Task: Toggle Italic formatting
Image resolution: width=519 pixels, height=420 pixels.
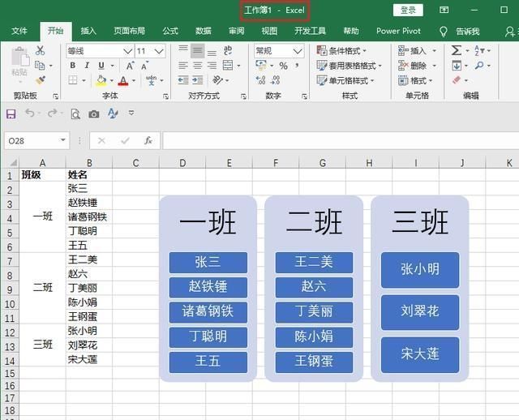Action: [x=87, y=66]
